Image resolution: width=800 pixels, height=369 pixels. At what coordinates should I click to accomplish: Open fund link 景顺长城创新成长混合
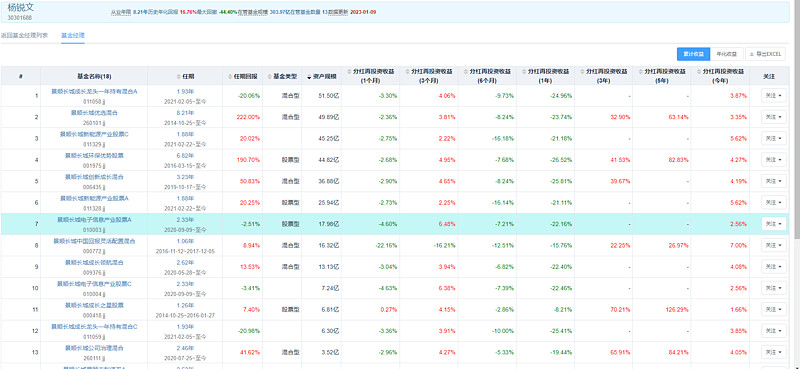(94, 177)
